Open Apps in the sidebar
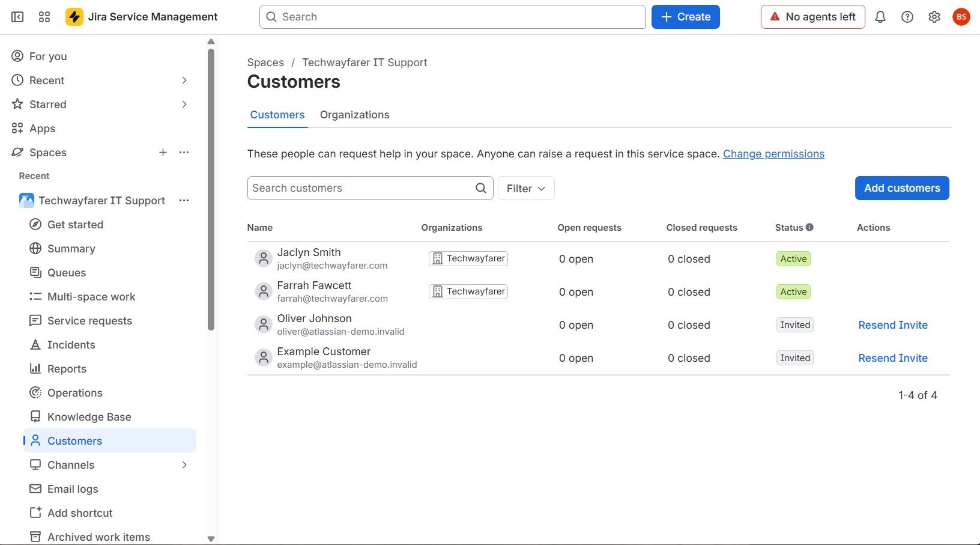This screenshot has width=980, height=545. (104, 129)
